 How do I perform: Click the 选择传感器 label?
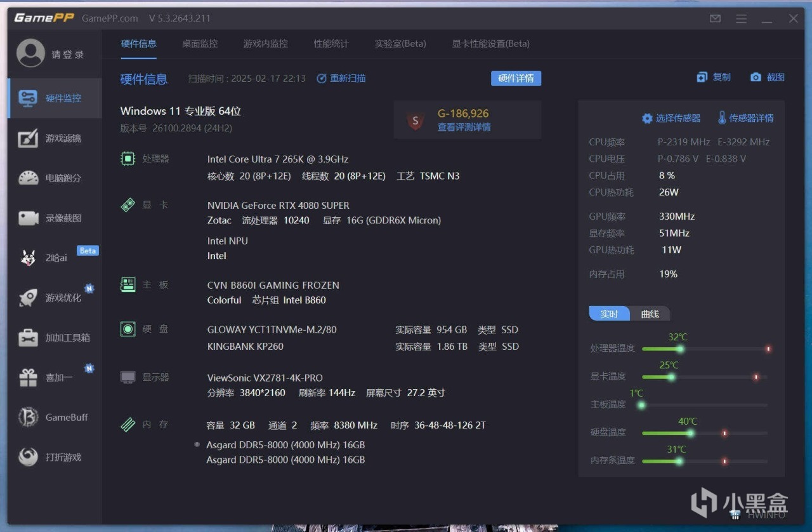coord(678,118)
